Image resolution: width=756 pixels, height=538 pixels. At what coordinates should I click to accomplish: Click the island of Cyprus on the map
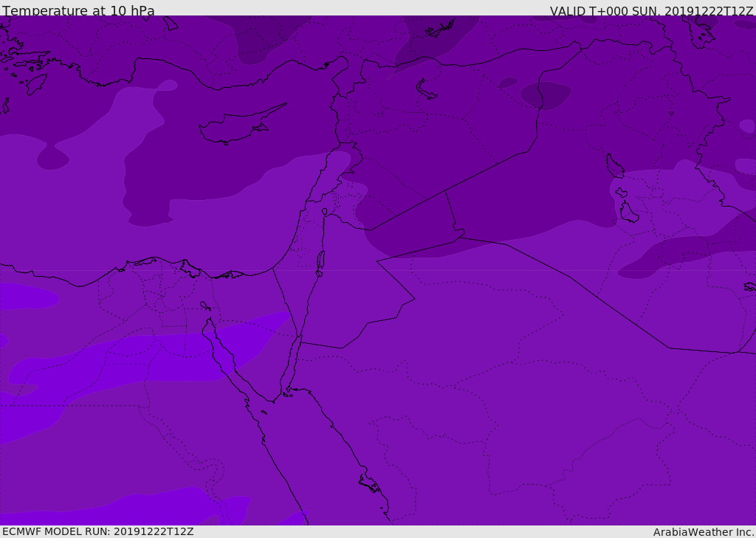(x=236, y=127)
